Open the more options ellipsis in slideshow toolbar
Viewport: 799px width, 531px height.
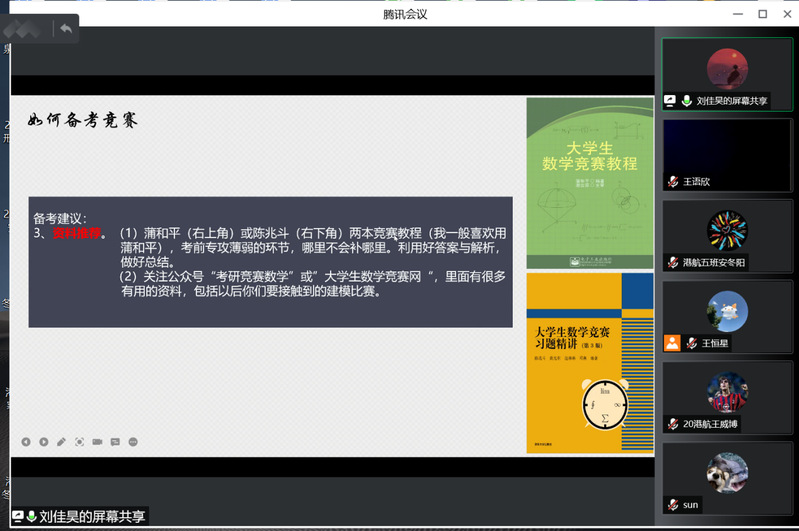click(x=133, y=442)
